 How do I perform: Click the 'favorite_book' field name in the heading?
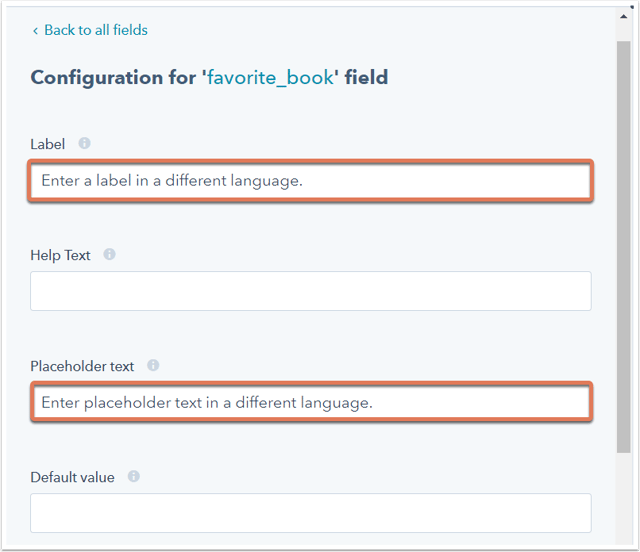coord(270,78)
